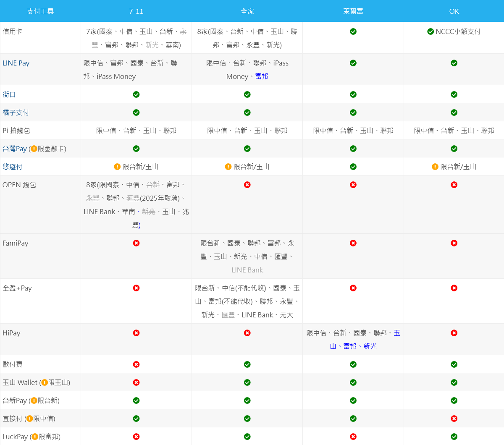Click the LuckPay check under OK

point(454,437)
